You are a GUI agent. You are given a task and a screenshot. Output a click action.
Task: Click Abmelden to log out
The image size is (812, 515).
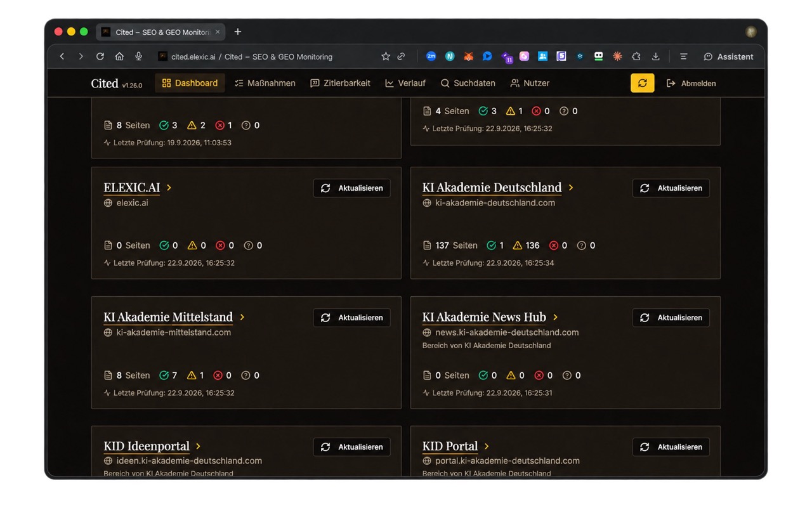click(691, 83)
